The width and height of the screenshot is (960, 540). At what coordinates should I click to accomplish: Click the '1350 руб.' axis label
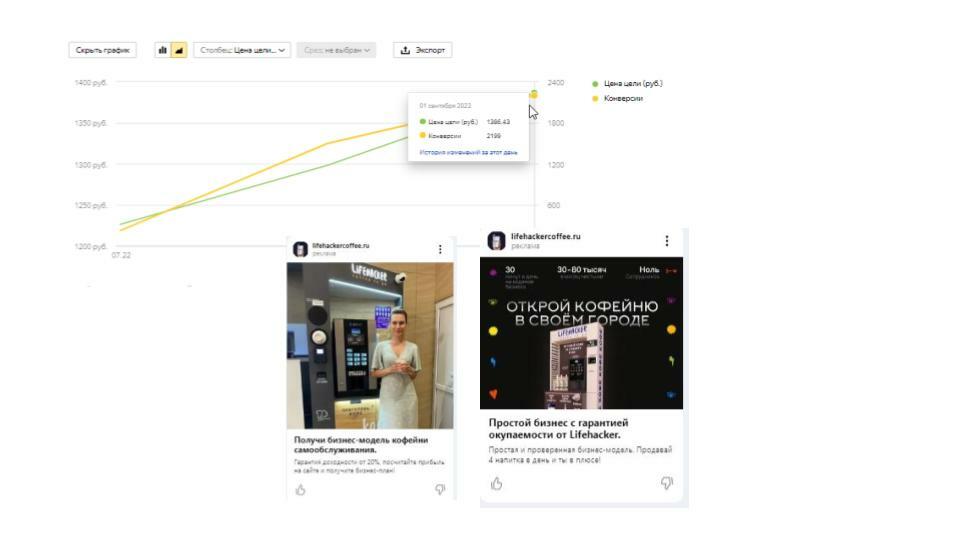point(91,123)
